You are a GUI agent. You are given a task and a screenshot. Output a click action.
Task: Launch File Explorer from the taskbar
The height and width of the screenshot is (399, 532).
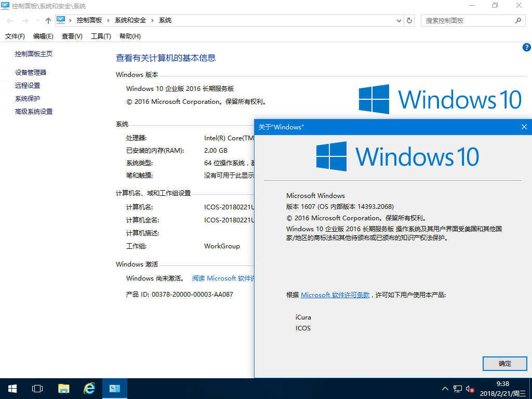point(63,388)
